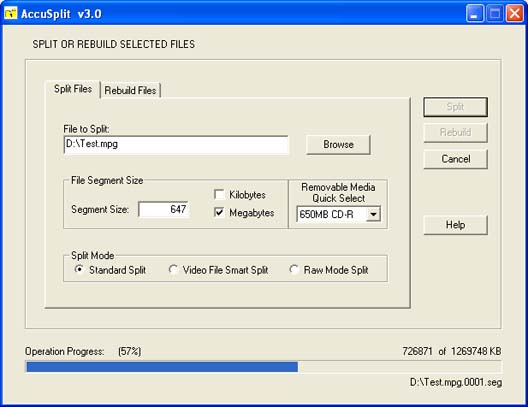
Task: Close the AccuSplit window
Action: point(515,13)
